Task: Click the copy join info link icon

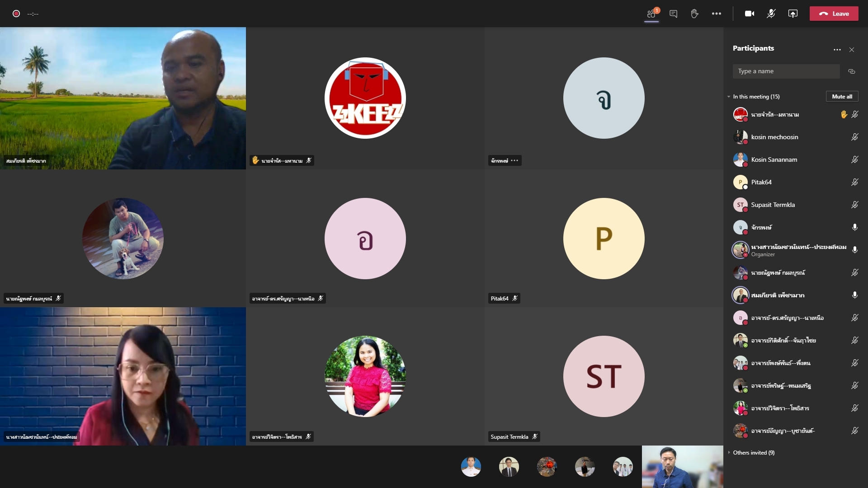Action: coord(852,71)
